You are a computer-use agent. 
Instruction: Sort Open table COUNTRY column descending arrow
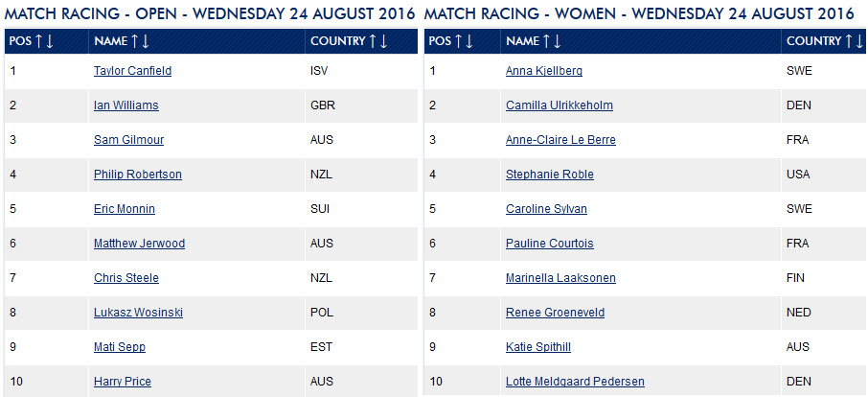tap(383, 41)
